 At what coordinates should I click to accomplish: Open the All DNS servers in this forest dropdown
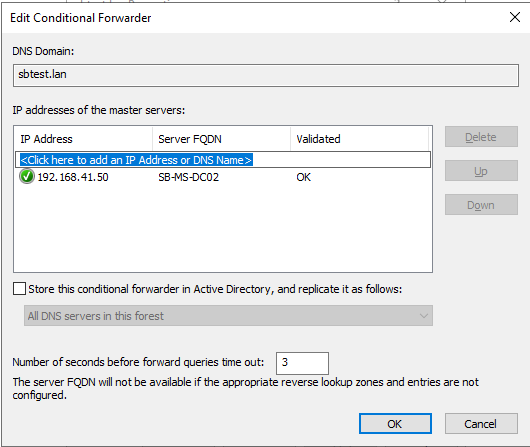pyautogui.click(x=228, y=316)
